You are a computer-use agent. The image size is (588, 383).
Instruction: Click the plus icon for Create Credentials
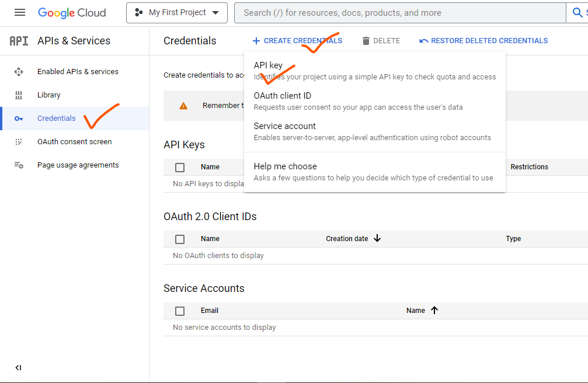tap(256, 41)
